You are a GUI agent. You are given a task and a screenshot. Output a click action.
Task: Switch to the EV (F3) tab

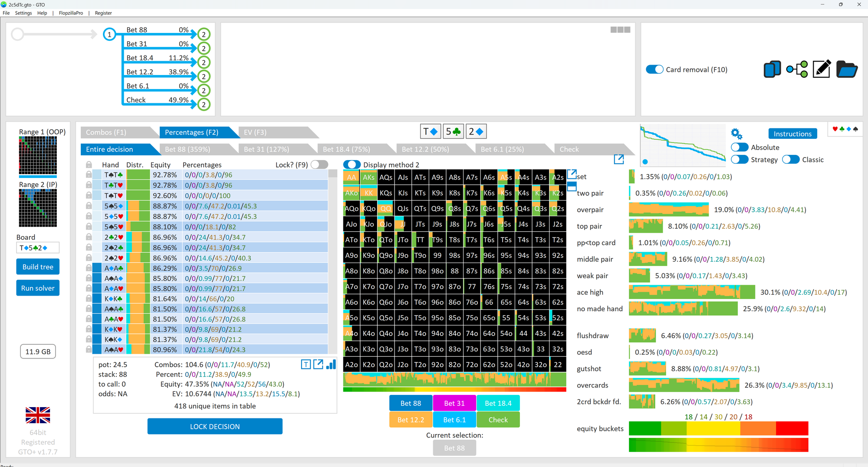(255, 132)
